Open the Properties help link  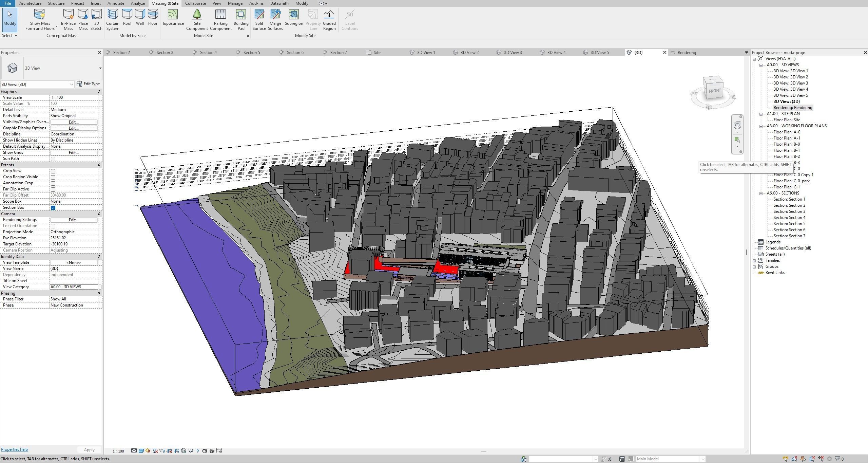pos(14,449)
